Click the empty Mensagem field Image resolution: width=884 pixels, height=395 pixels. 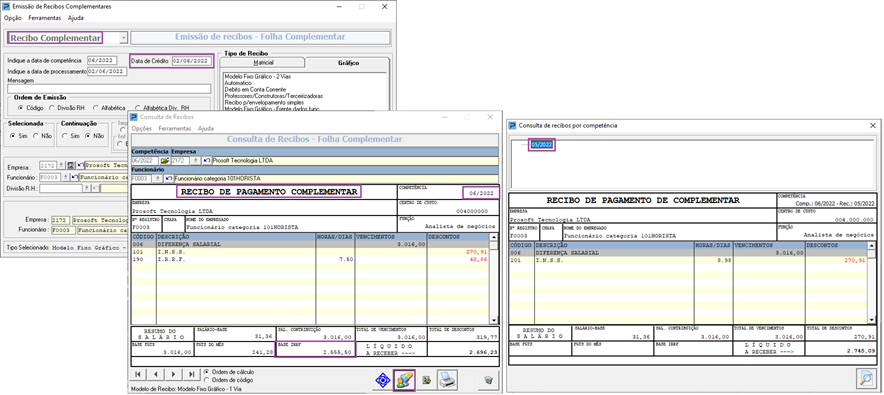tap(109, 89)
